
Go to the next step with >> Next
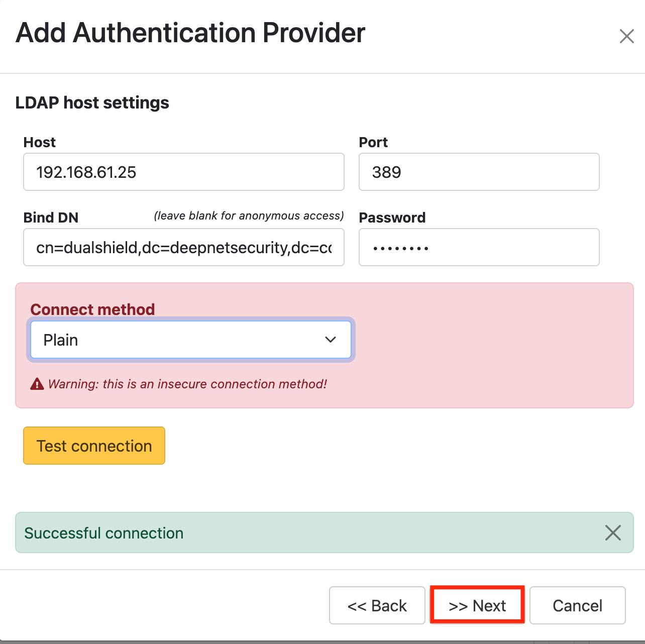pos(477,605)
